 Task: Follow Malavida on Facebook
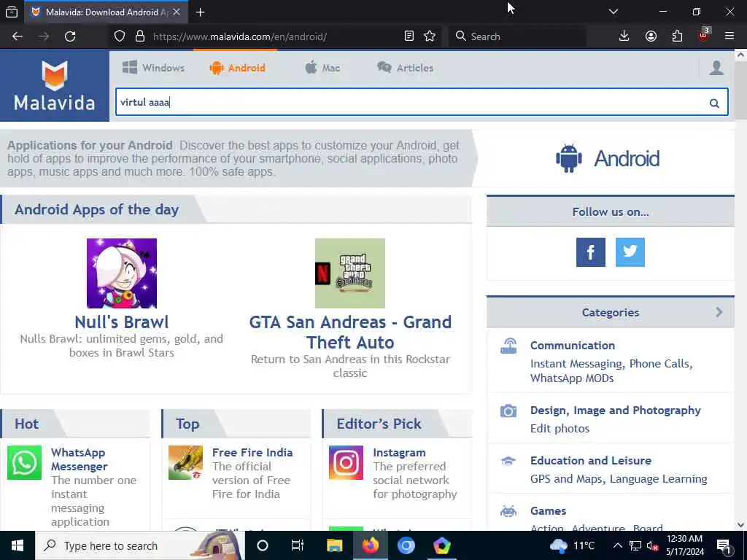click(591, 252)
